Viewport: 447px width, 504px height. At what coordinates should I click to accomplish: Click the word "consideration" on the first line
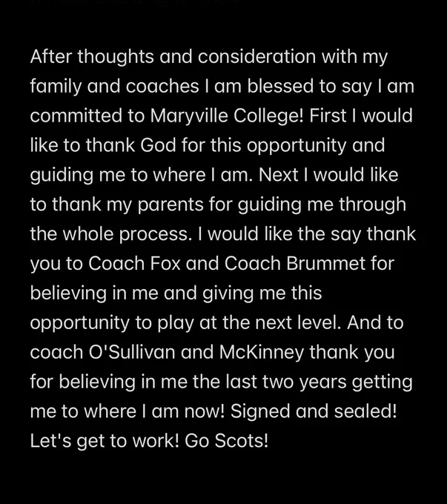pos(257,57)
